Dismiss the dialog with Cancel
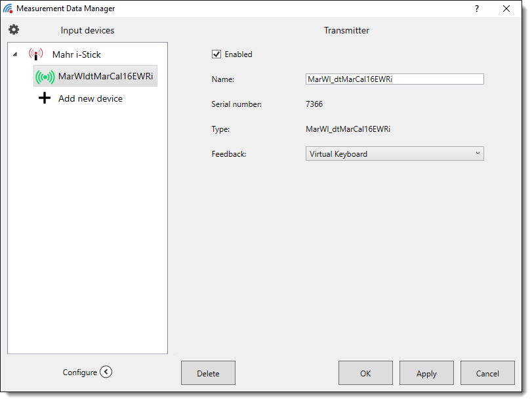 point(487,373)
